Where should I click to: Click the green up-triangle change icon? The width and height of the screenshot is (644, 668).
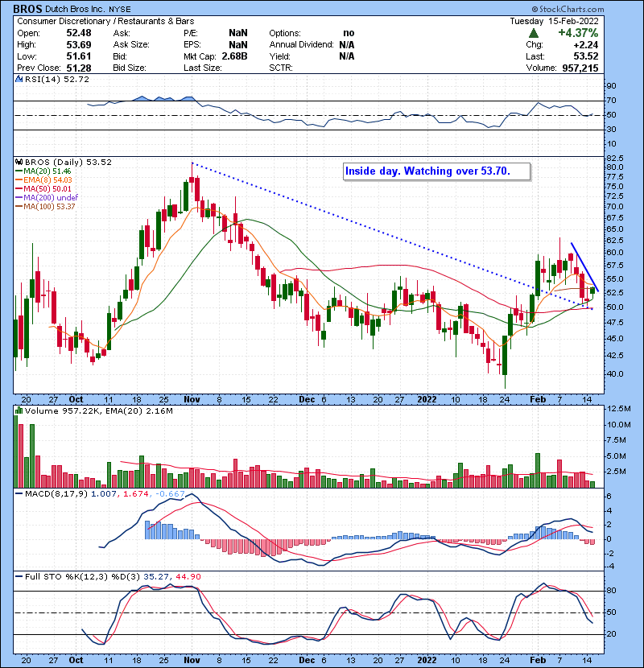(534, 33)
